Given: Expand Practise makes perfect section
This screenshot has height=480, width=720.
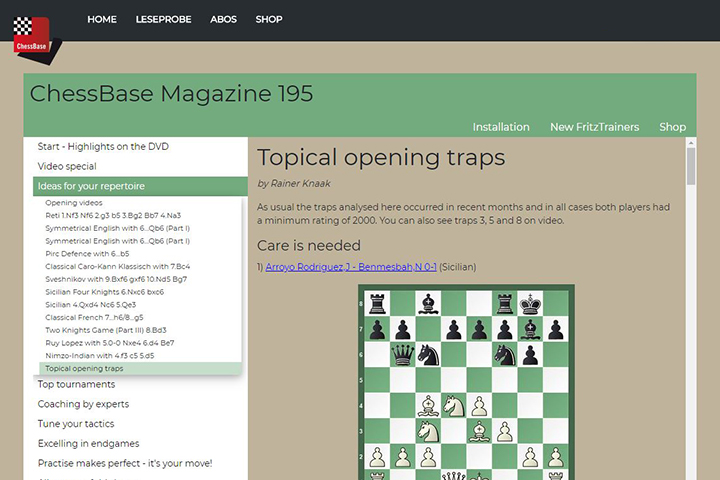Looking at the screenshot, I should click(x=125, y=463).
